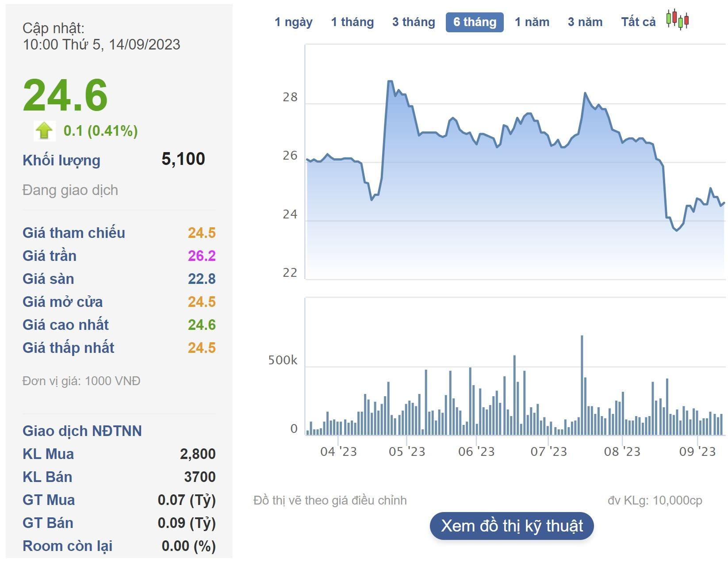Click the floor price value 22.8
This screenshot has height=566, width=728.
click(x=202, y=279)
